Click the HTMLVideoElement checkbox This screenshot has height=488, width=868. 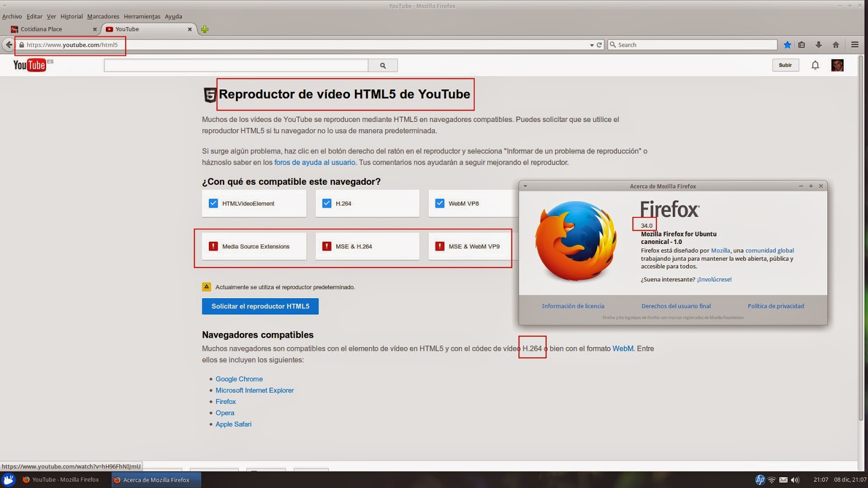[x=213, y=203]
